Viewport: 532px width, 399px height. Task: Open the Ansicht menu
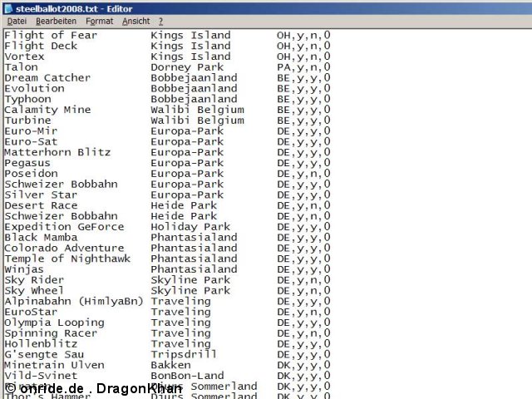click(136, 22)
